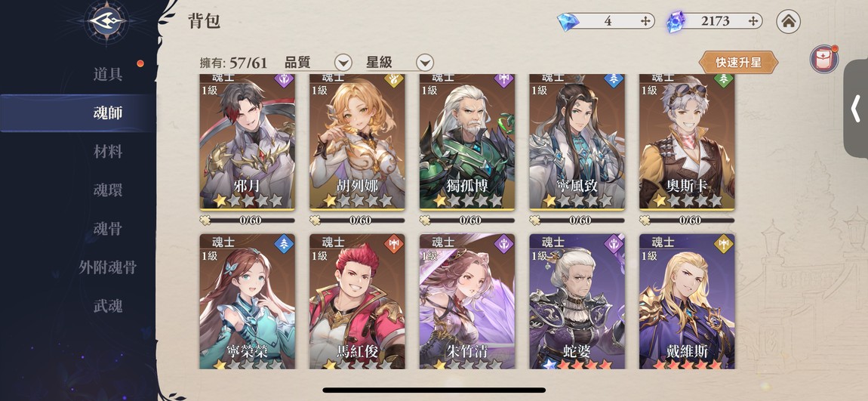Open the 武魂 martial soul tab
This screenshot has height=401, width=868.
coord(108,306)
